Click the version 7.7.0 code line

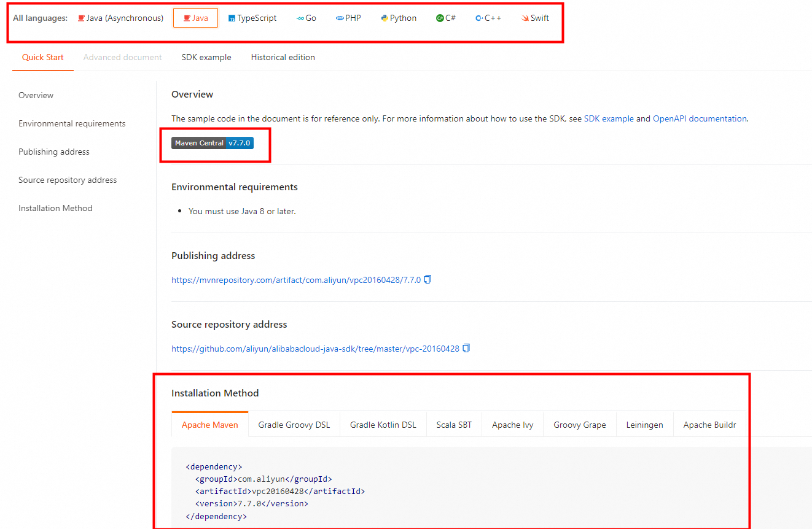coord(252,503)
